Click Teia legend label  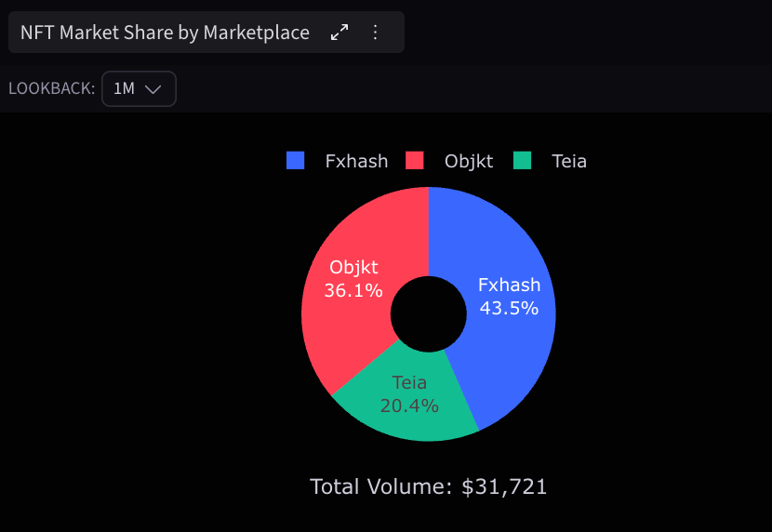(x=569, y=162)
